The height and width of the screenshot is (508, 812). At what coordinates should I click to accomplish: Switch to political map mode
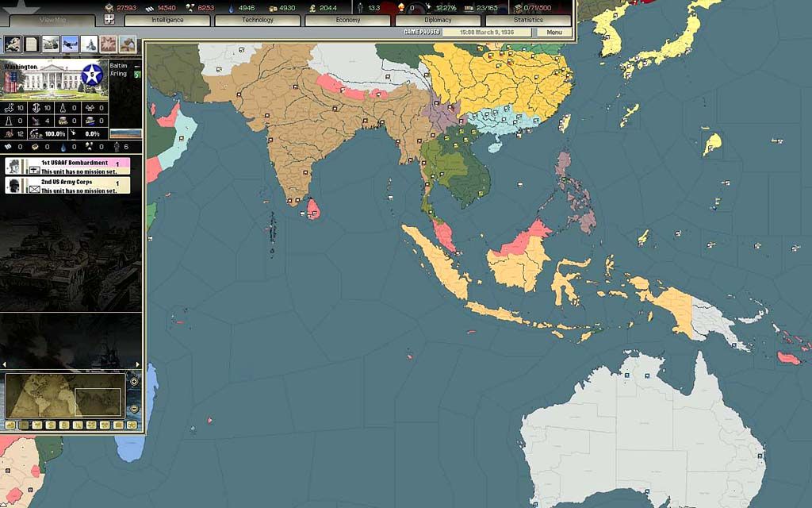pyautogui.click(x=23, y=425)
